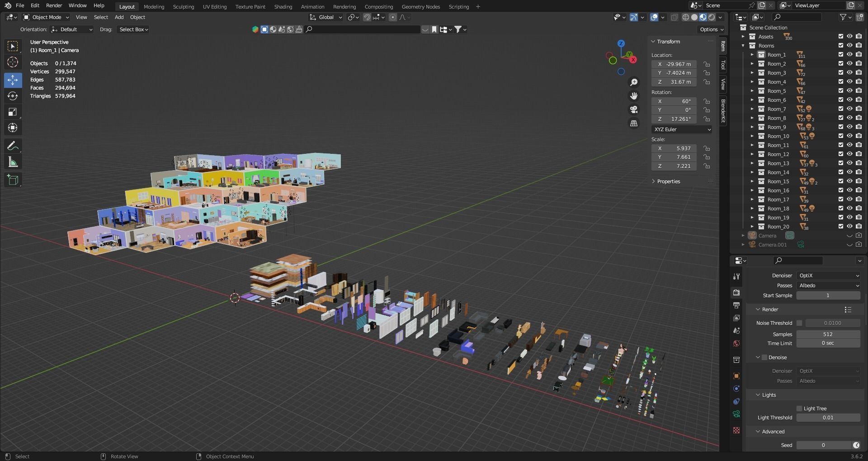Expand the Room_2 collection
This screenshot has width=868, height=461.
click(x=752, y=64)
